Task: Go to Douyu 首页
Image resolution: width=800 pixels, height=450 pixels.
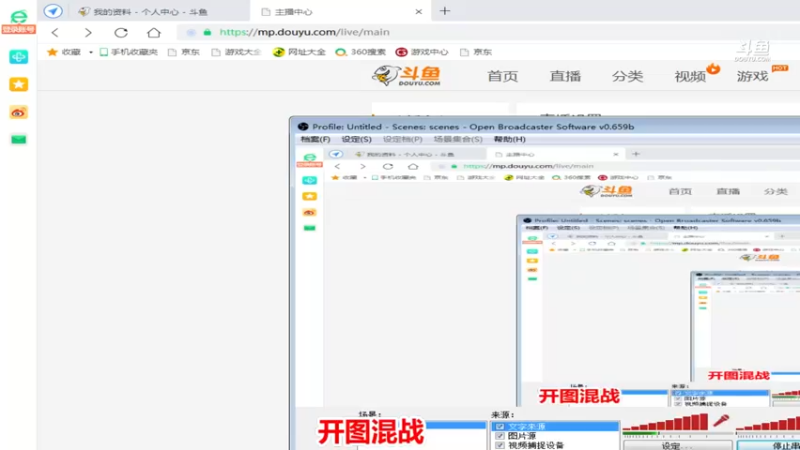Action: pos(503,77)
